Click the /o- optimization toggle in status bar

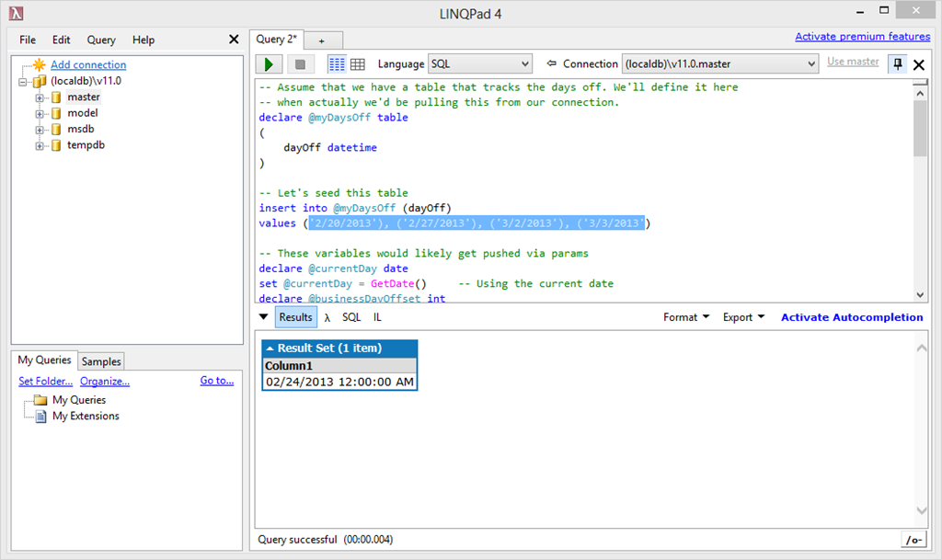[913, 540]
